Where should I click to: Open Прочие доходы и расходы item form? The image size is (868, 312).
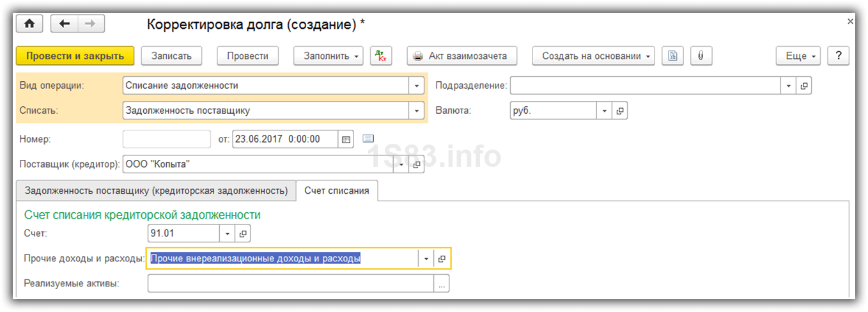pyautogui.click(x=441, y=259)
